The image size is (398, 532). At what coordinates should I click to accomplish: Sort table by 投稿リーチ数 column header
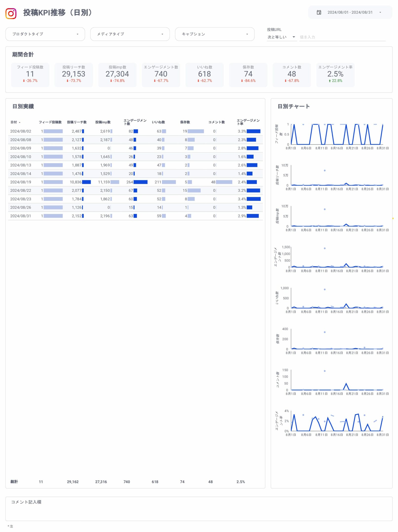[x=77, y=122]
